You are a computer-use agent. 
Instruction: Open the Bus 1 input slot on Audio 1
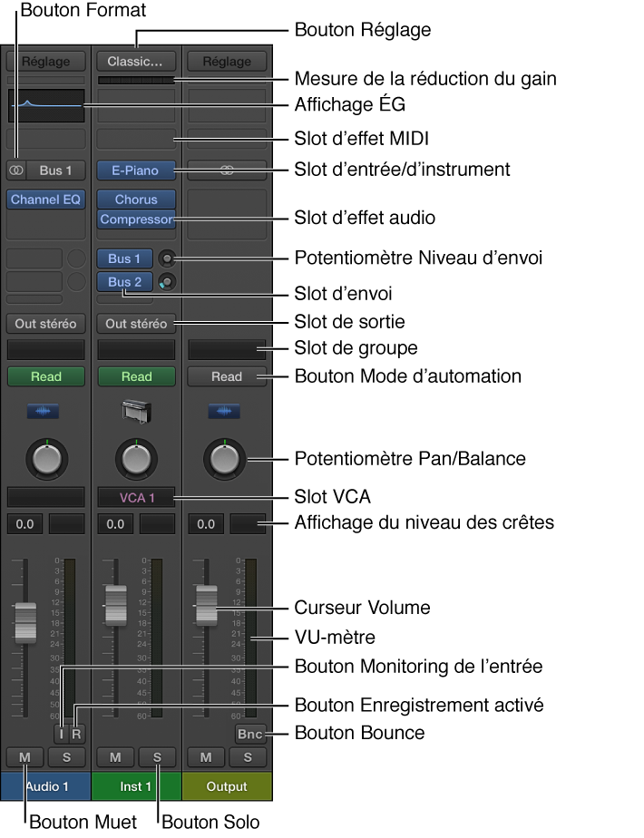click(x=55, y=171)
